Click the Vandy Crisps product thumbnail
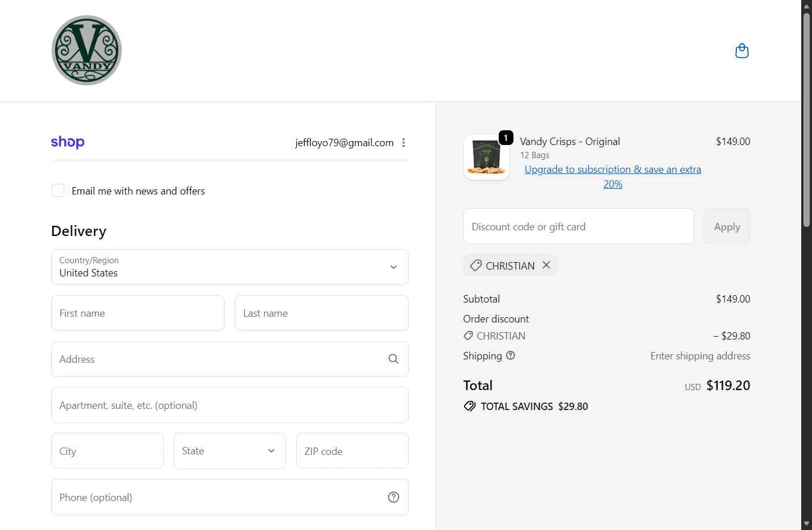Screen dimensions: 812x530 coord(486,158)
